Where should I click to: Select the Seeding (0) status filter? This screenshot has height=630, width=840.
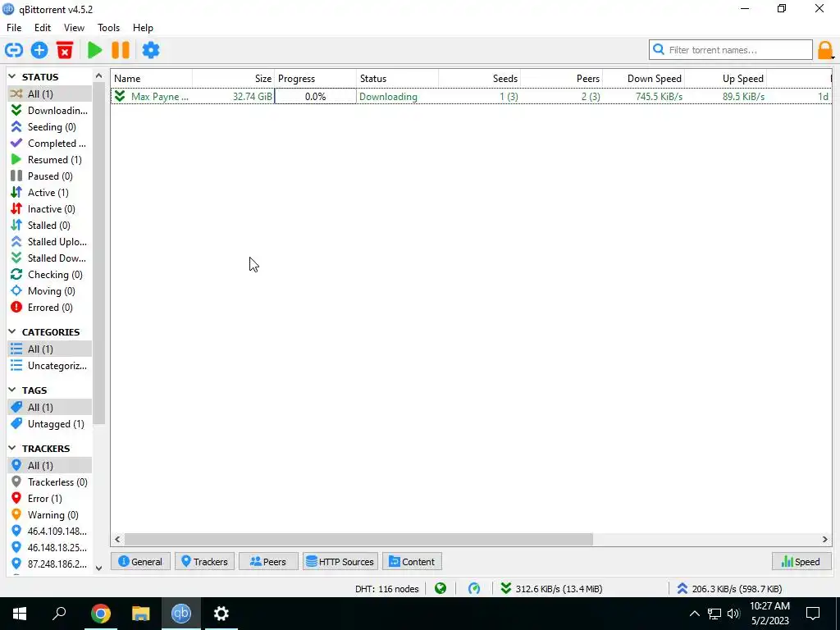pos(49,127)
